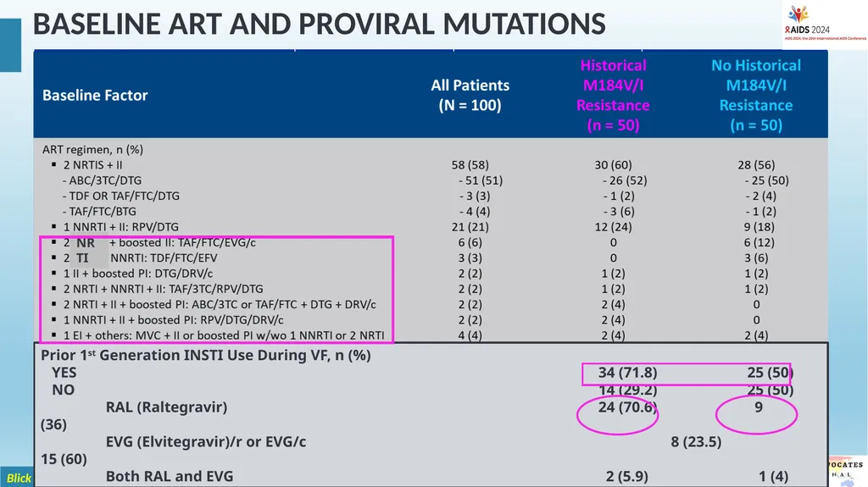Click the 1 NNRTI + II: RPV/DTG row
The height and width of the screenshot is (487, 868).
click(x=120, y=227)
